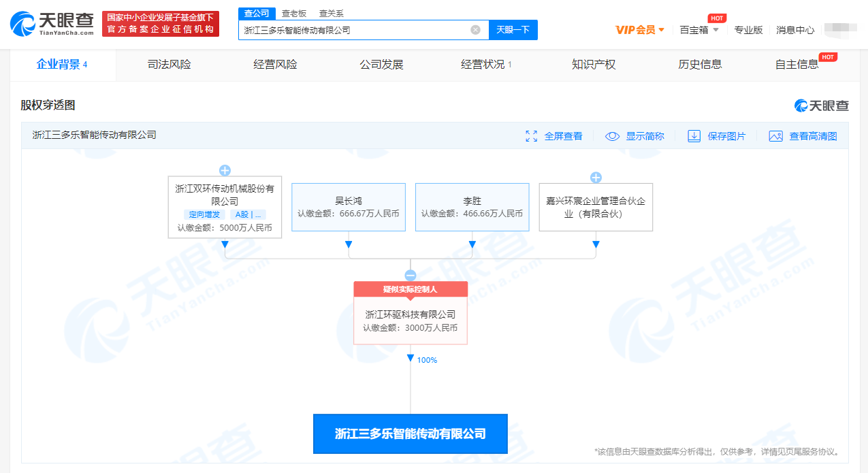Toggle show short names eye icon
868x473 pixels.
612,136
